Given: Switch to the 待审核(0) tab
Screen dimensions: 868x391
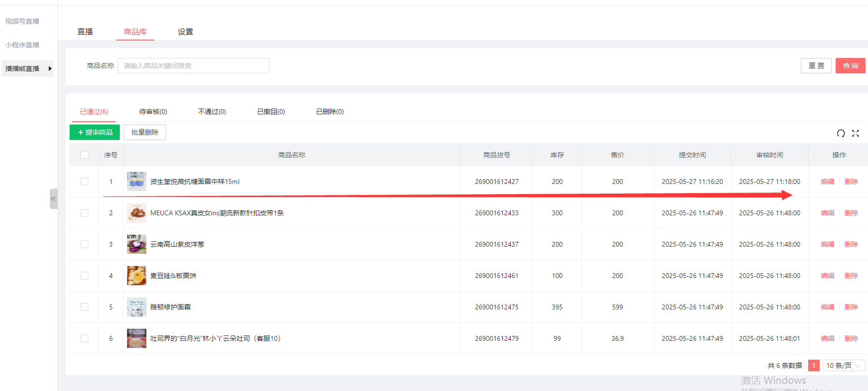Looking at the screenshot, I should [153, 112].
